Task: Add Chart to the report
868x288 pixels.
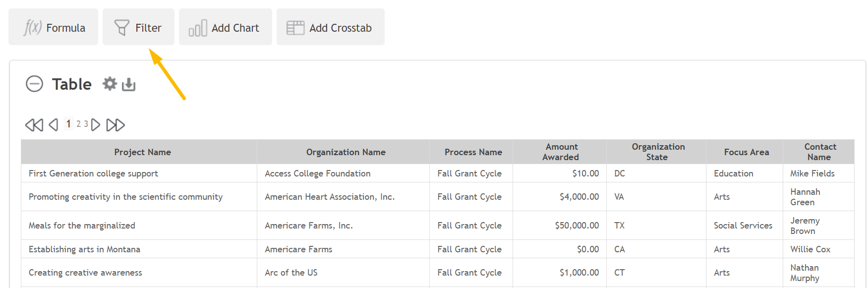Action: 225,27
